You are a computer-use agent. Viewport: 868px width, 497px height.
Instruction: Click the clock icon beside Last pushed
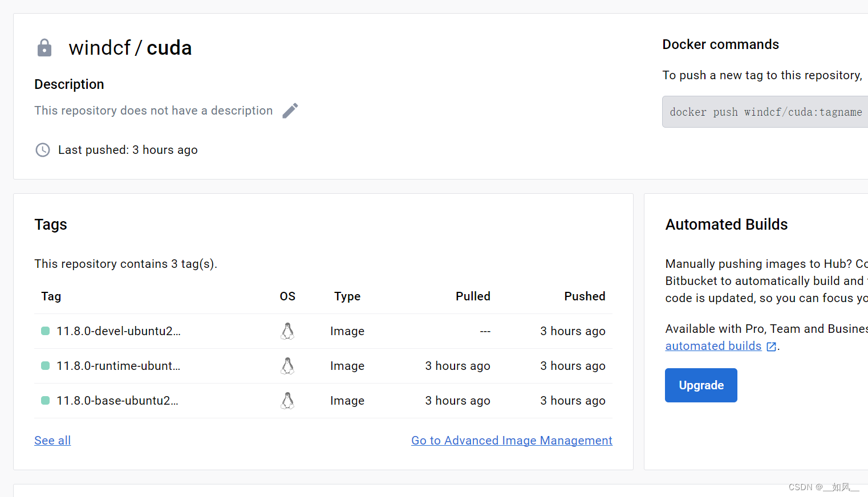coord(43,150)
